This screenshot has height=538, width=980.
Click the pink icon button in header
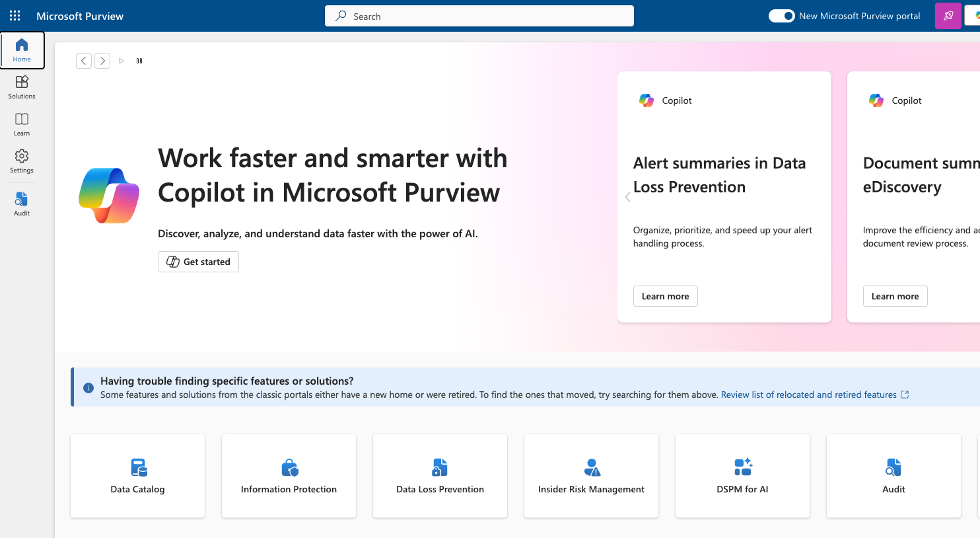(x=948, y=16)
